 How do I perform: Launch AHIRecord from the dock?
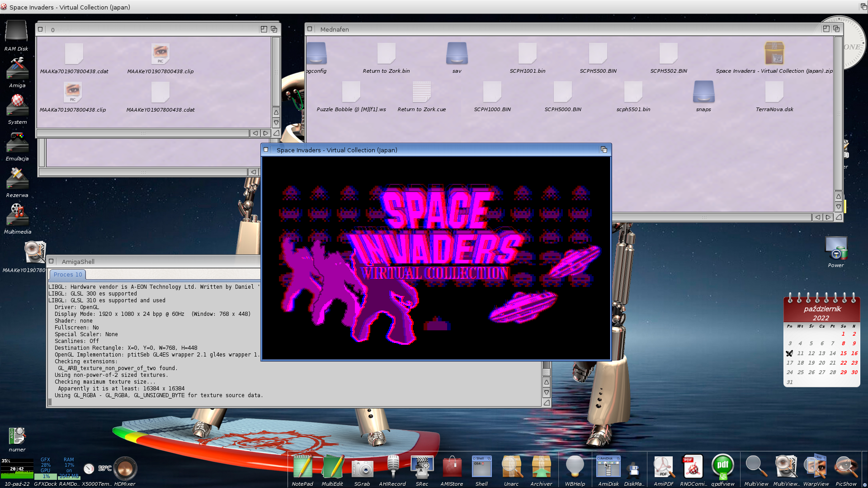tap(392, 467)
